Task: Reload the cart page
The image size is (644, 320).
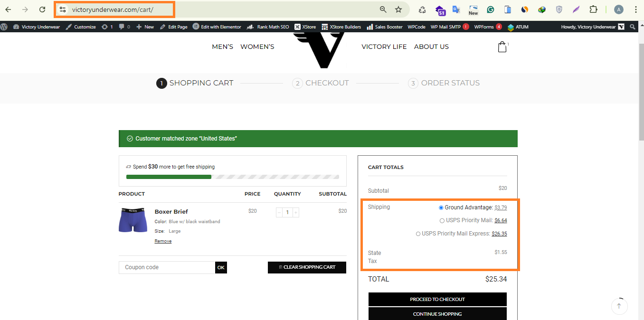Action: 42,9
